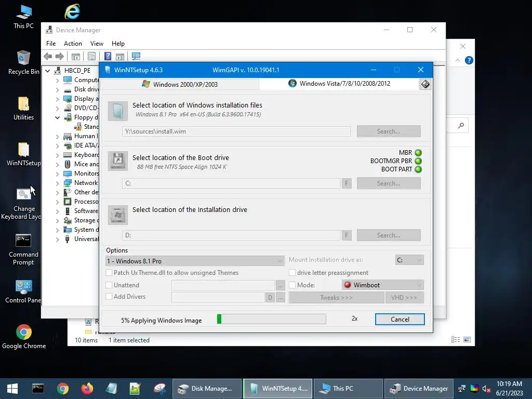Screen dimensions: 532x399
Task: Click the blue Help icon in Device Manager toolbar
Action: 108,56
